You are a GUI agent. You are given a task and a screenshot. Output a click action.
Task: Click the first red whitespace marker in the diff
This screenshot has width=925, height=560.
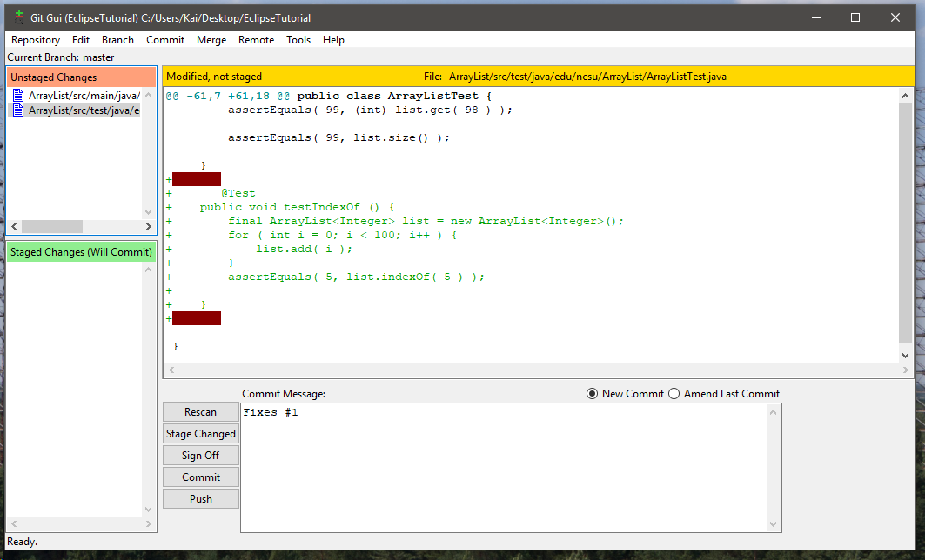pos(197,179)
